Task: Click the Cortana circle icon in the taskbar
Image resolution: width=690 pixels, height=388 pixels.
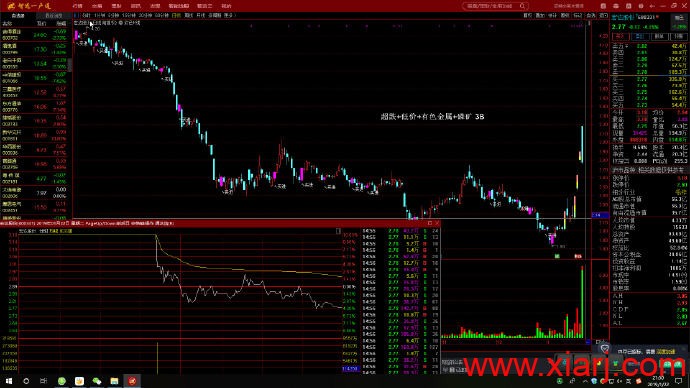Action: point(26,381)
